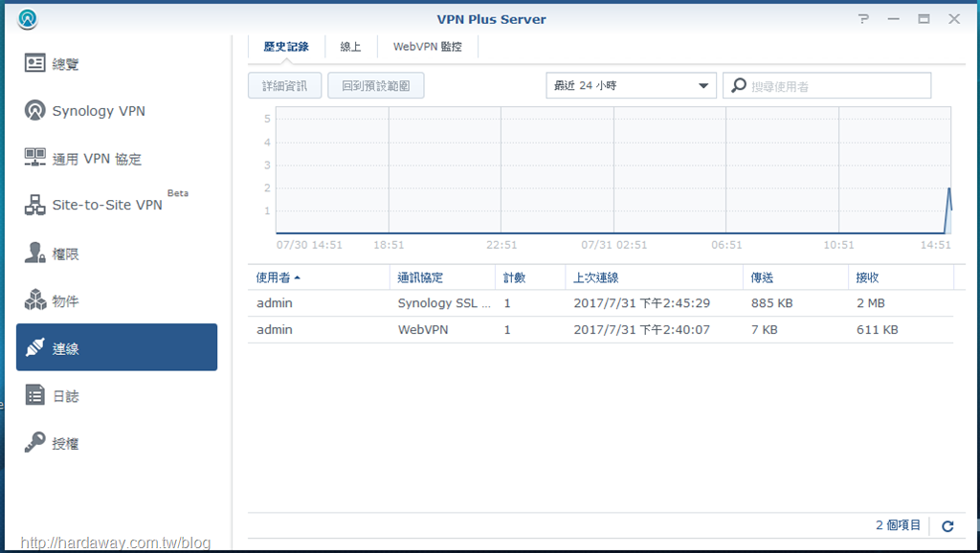Switch to the 歷史記錄 tab

[286, 47]
